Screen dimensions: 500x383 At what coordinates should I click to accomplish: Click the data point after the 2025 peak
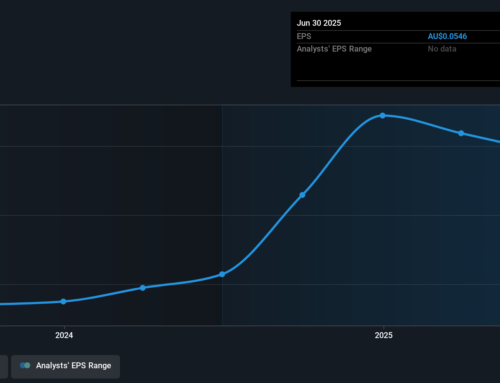[x=461, y=133]
